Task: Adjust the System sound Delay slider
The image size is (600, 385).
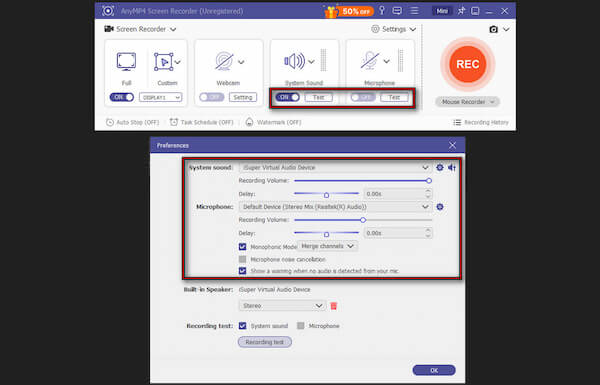Action: pyautogui.click(x=326, y=194)
